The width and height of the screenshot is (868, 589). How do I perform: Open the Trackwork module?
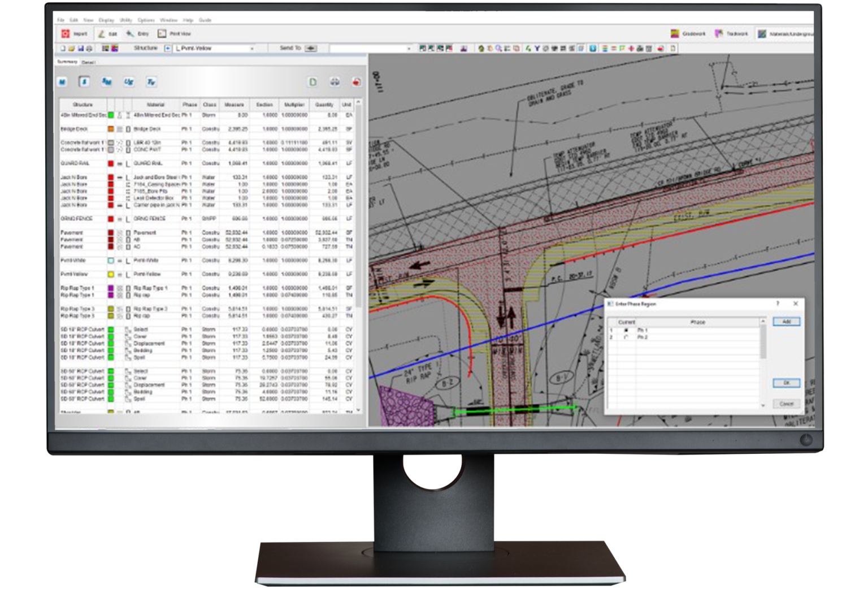pyautogui.click(x=718, y=33)
